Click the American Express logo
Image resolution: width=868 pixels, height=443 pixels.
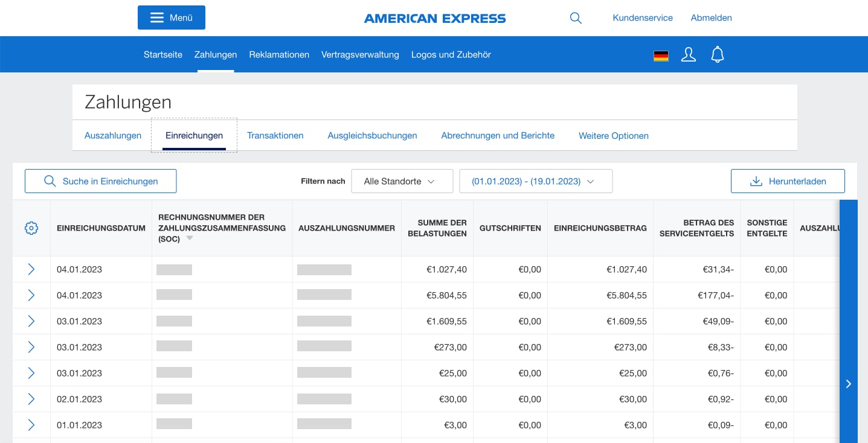pos(434,18)
